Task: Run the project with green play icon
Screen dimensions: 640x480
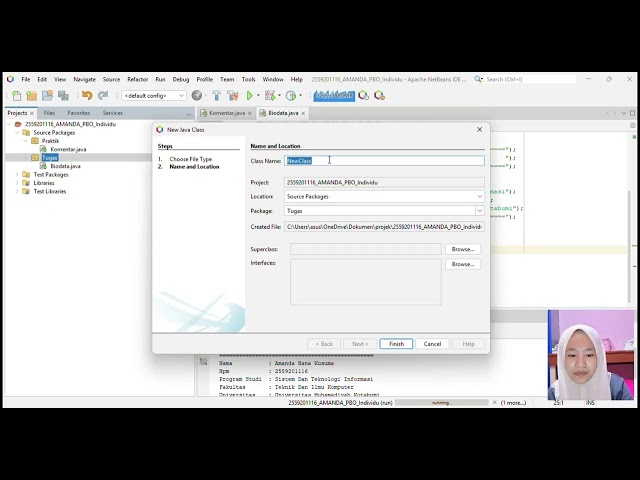Action: [x=249, y=96]
